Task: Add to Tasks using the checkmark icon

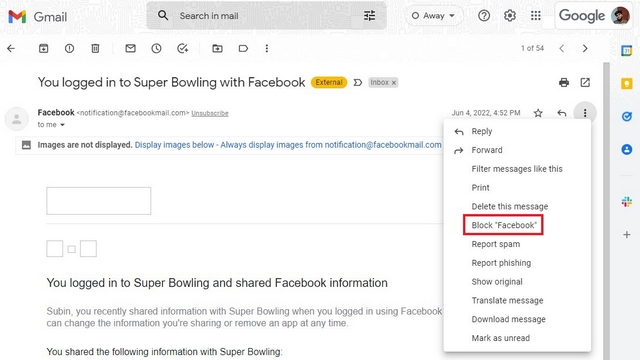Action: [x=182, y=49]
